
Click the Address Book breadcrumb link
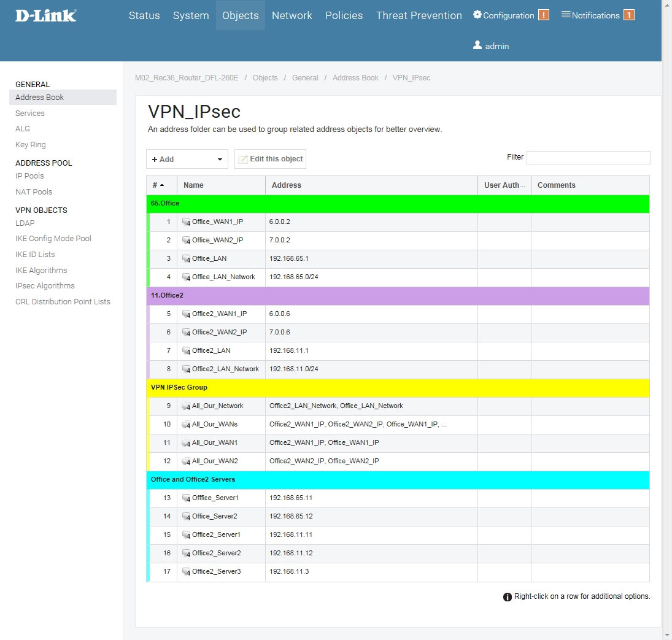click(x=355, y=78)
